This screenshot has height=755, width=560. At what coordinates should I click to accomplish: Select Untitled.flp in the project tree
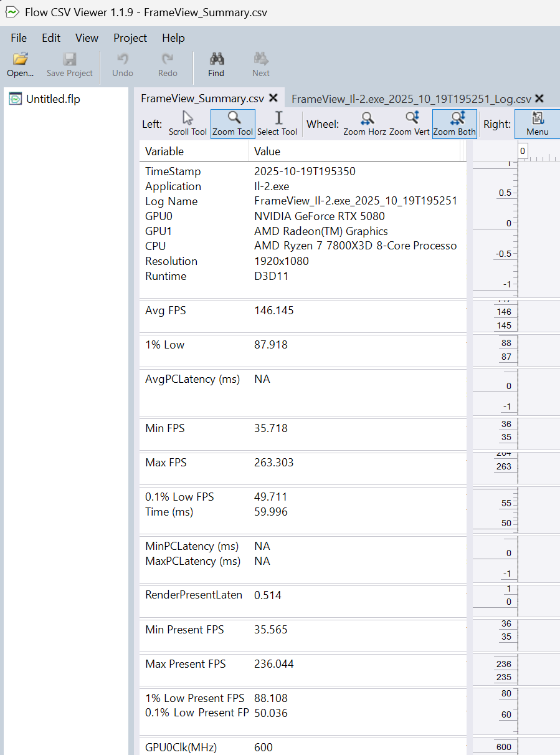pos(52,99)
